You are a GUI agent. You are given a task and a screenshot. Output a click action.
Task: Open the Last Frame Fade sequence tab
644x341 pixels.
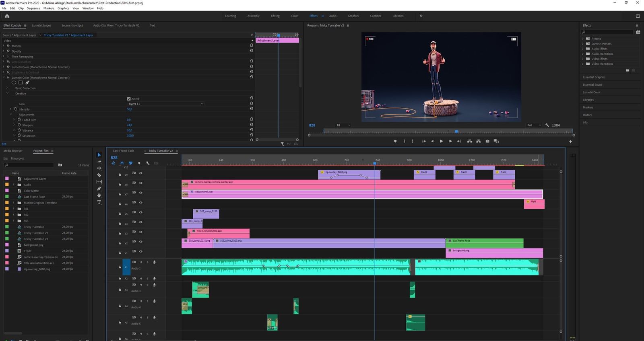[124, 151]
